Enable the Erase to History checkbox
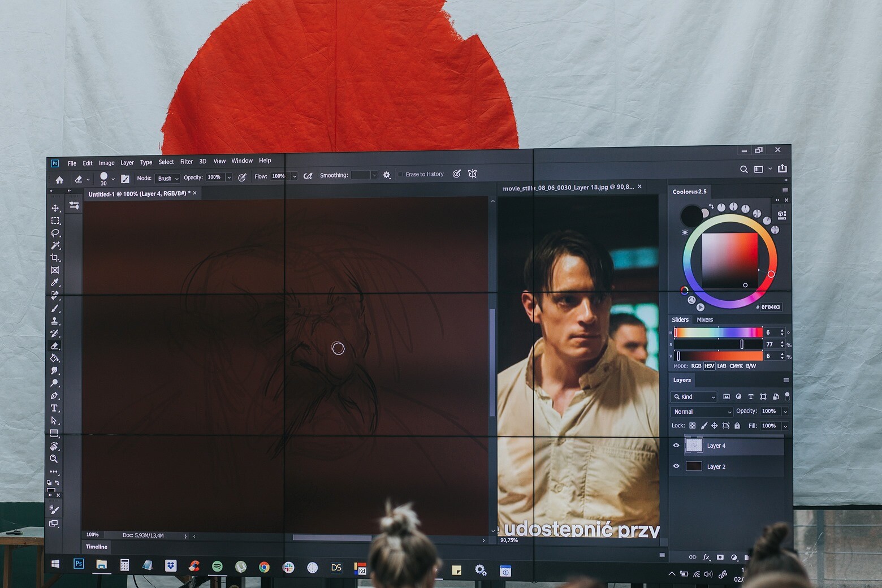Screen dimensions: 882x588 click(400, 175)
